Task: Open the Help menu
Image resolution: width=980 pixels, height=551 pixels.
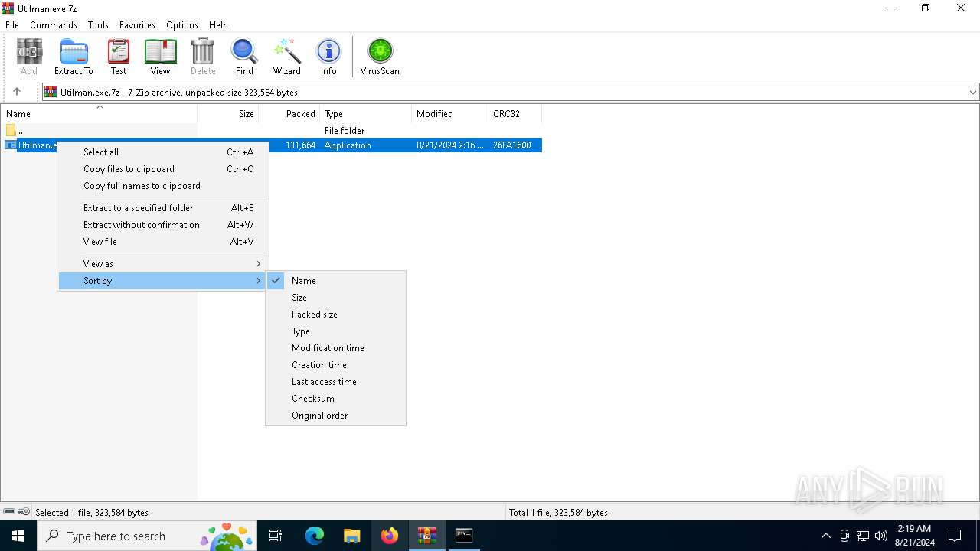Action: pyautogui.click(x=218, y=25)
